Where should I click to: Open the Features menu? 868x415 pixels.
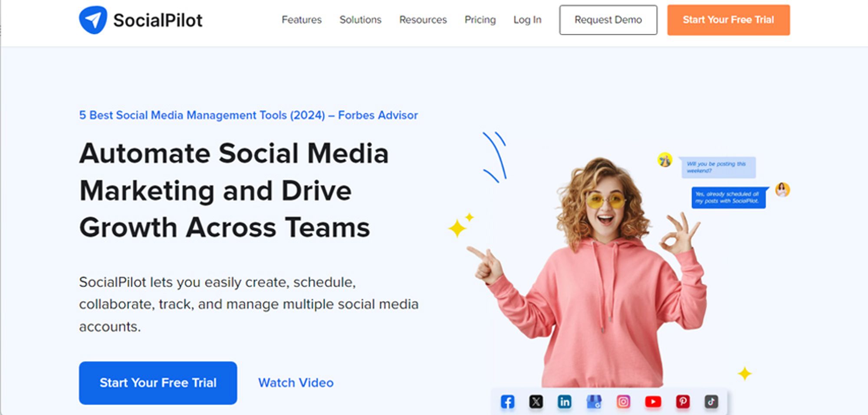point(302,20)
